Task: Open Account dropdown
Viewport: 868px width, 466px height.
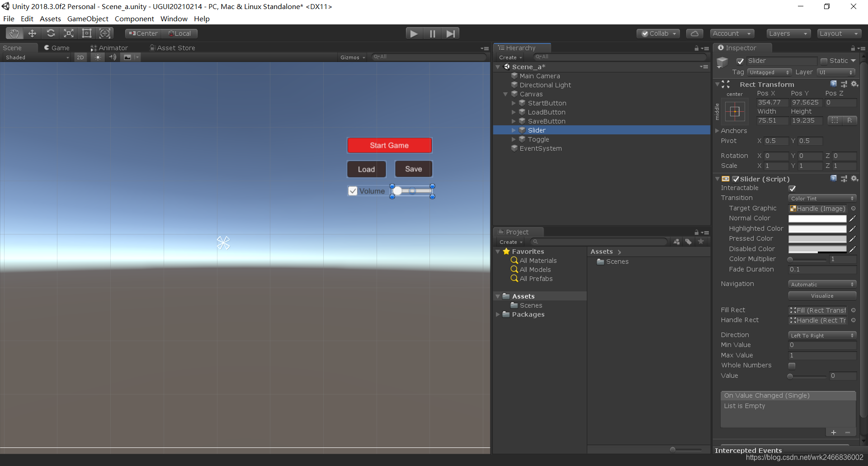Action: [x=732, y=33]
